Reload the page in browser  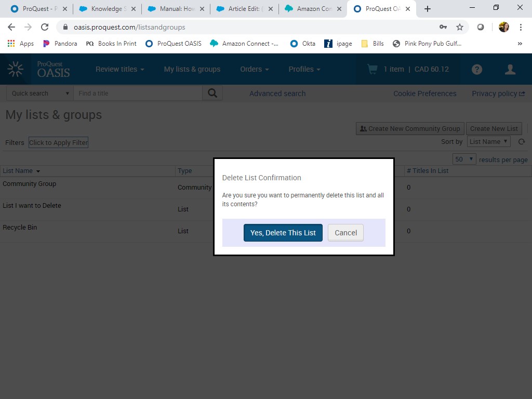pyautogui.click(x=45, y=27)
